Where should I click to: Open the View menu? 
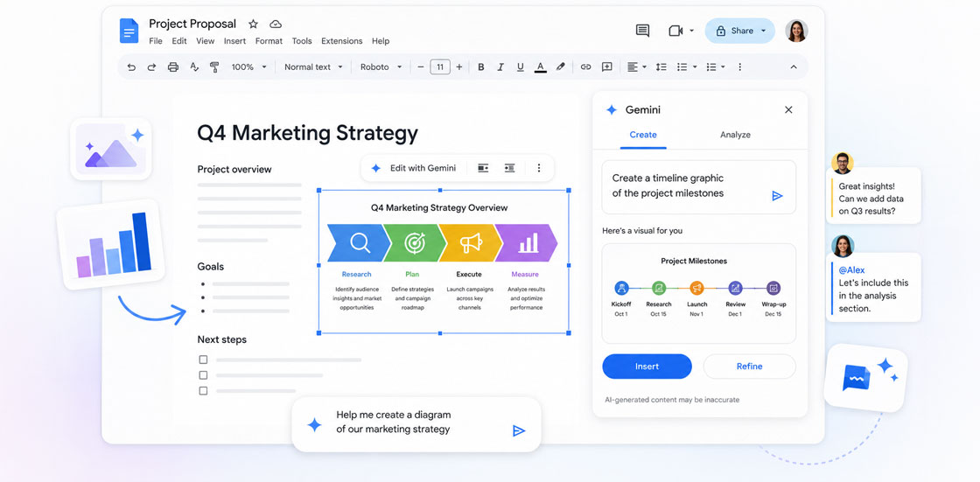click(x=205, y=41)
